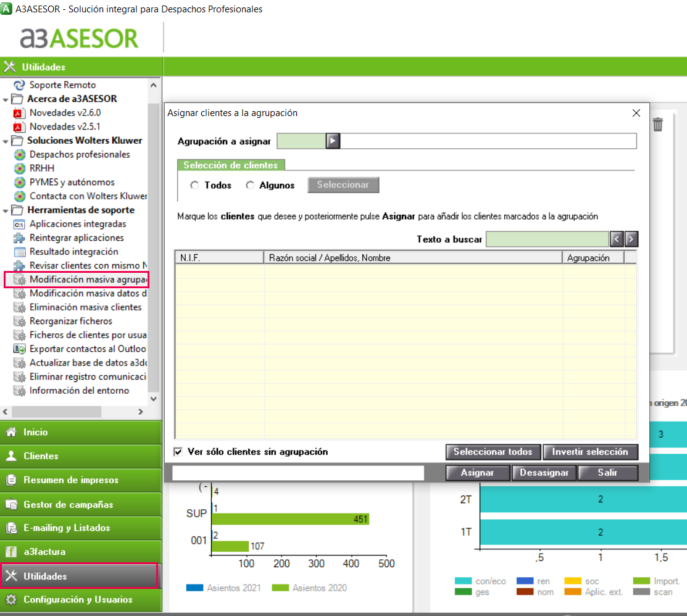Open the E-mailing y Listados section

[x=81, y=528]
